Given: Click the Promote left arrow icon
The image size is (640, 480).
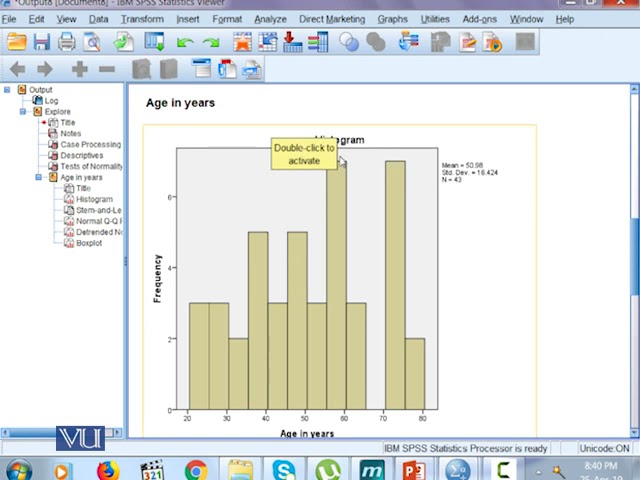Looking at the screenshot, I should (17, 69).
